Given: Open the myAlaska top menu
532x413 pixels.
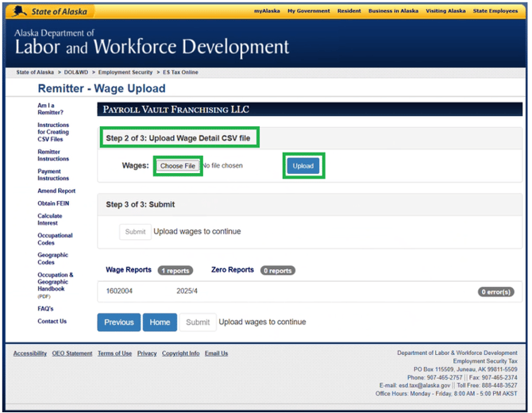Looking at the screenshot, I should click(x=267, y=11).
